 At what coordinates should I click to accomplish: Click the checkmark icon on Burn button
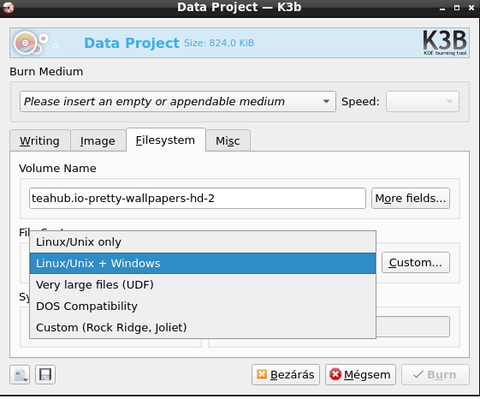click(418, 375)
